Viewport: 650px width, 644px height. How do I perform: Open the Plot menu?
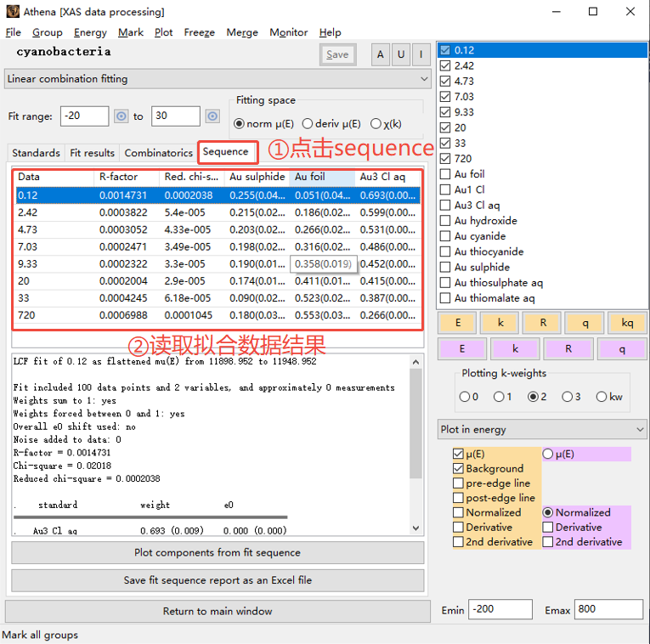(163, 32)
